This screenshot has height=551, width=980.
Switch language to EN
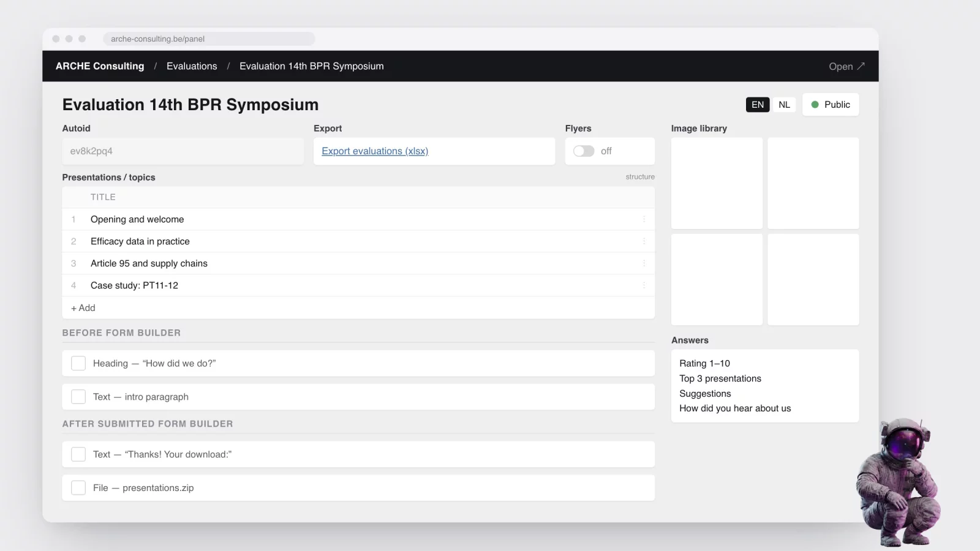point(758,105)
